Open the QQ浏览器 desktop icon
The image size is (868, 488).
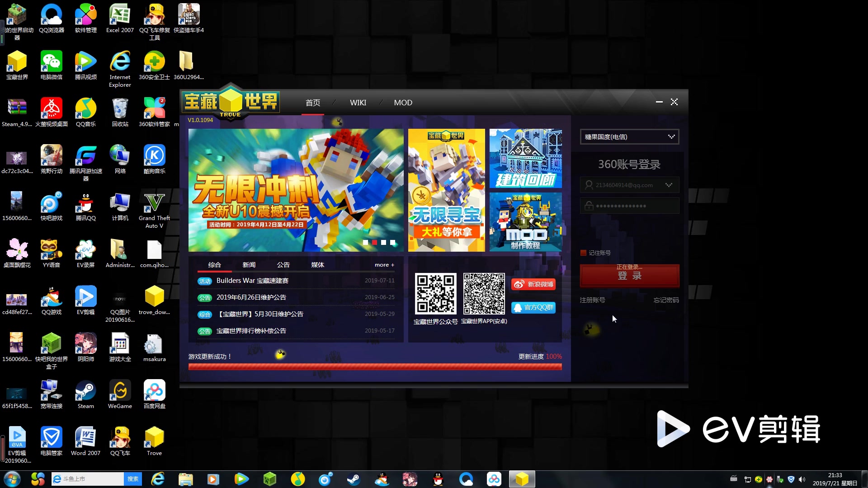(52, 19)
